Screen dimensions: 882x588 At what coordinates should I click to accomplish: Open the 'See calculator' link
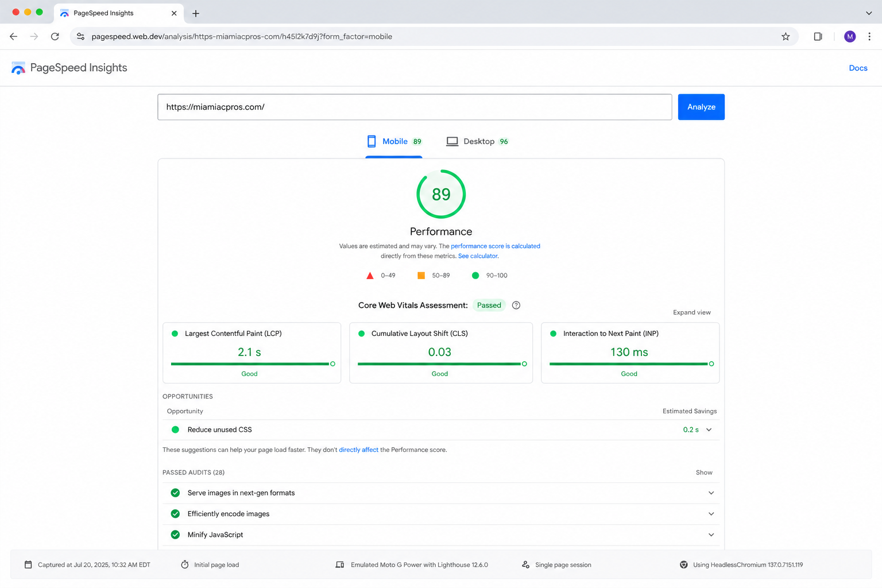coord(478,256)
